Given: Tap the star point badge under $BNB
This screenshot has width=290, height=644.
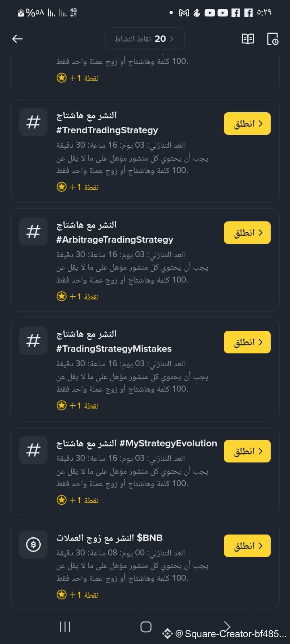Looking at the screenshot, I should point(78,594).
